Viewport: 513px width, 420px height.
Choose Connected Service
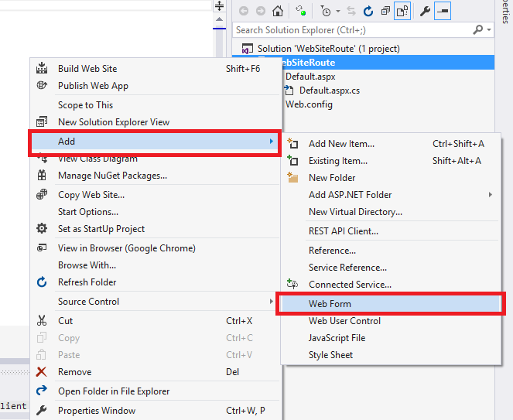(391, 285)
